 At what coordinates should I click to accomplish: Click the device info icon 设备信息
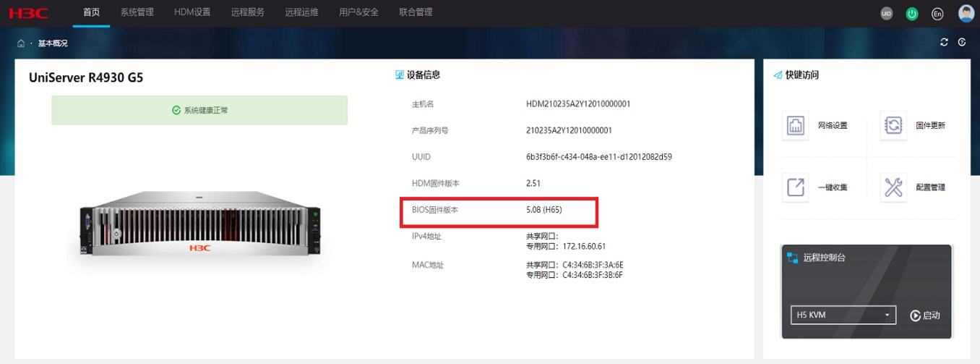coord(399,75)
